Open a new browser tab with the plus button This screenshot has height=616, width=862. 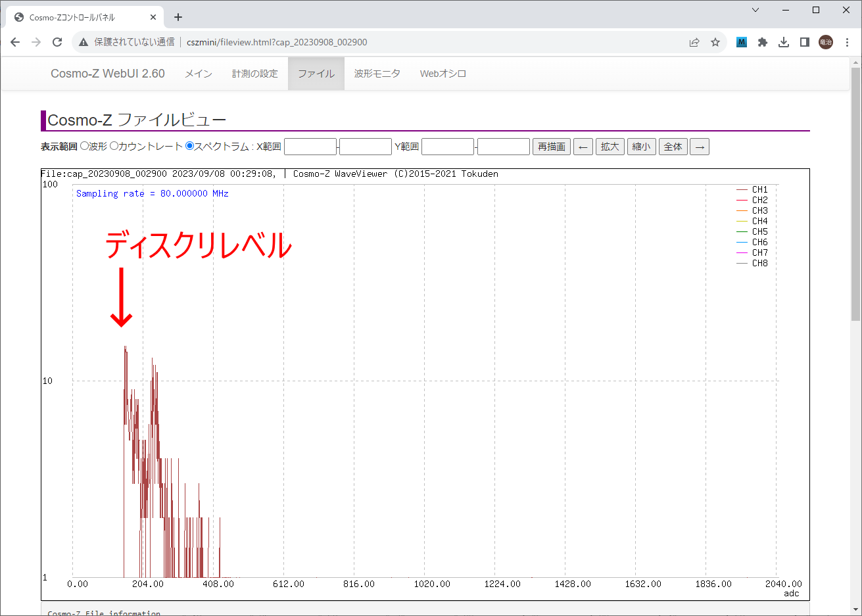(178, 17)
